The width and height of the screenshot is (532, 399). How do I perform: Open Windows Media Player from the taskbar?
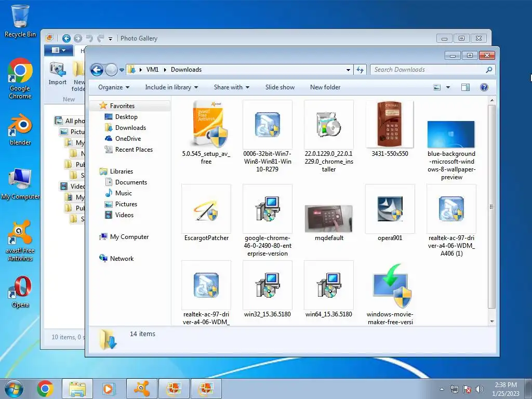pos(109,389)
